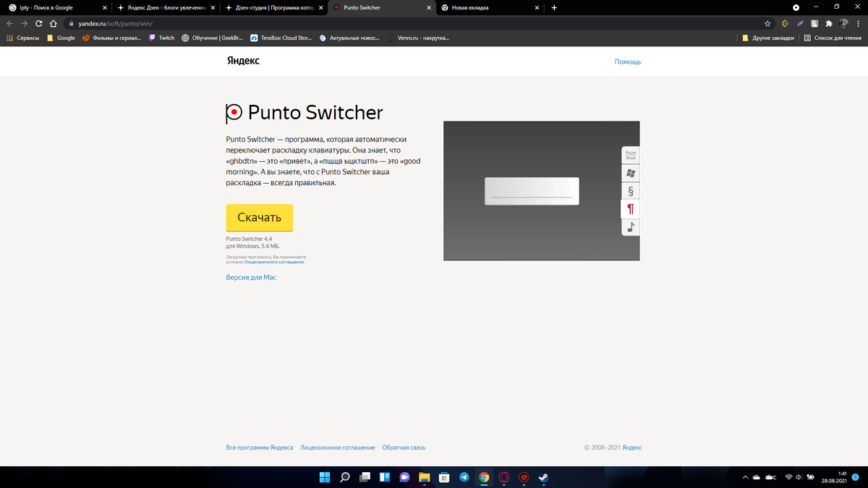The height and width of the screenshot is (488, 868).
Task: Open the Twitch bookmark
Action: click(163, 38)
